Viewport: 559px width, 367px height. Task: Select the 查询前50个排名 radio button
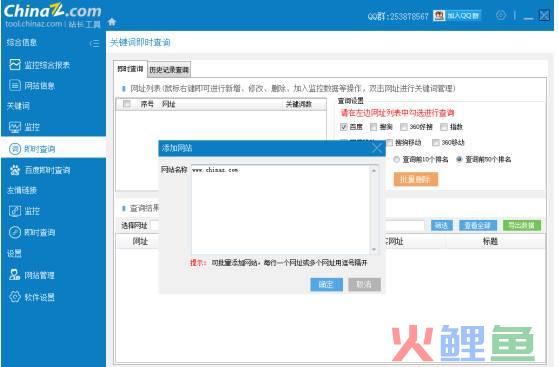coord(459,159)
